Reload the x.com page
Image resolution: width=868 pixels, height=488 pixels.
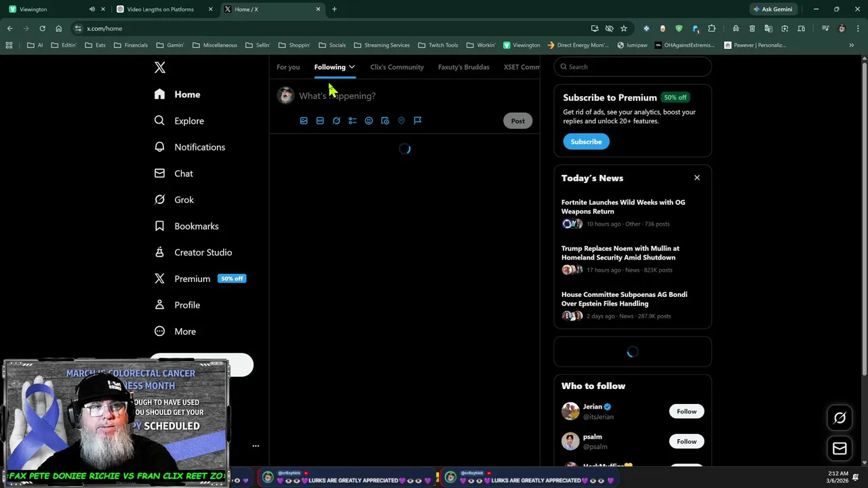click(x=42, y=28)
